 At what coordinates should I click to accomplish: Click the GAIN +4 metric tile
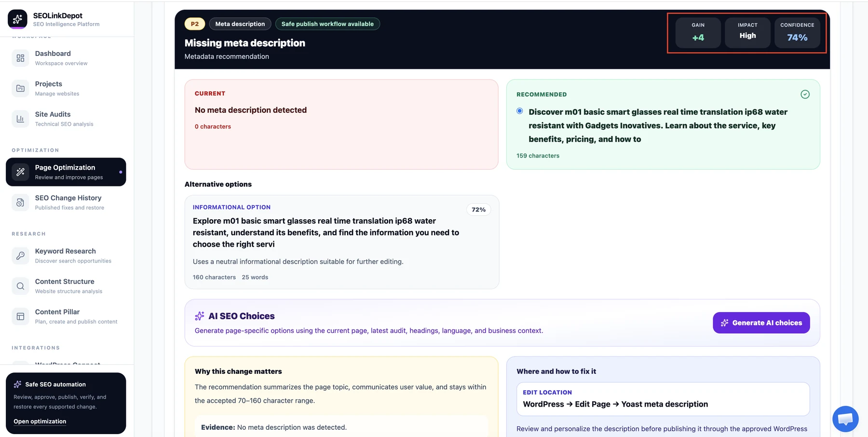click(x=698, y=33)
